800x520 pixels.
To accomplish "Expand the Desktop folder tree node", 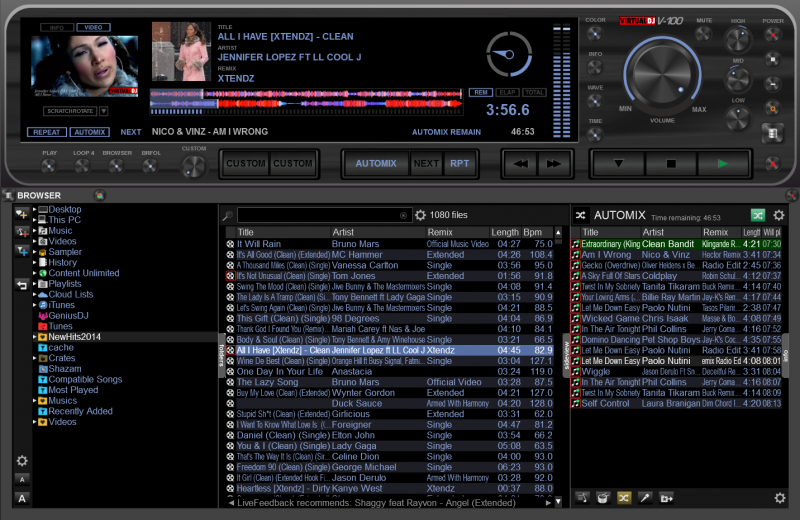I will click(x=35, y=209).
